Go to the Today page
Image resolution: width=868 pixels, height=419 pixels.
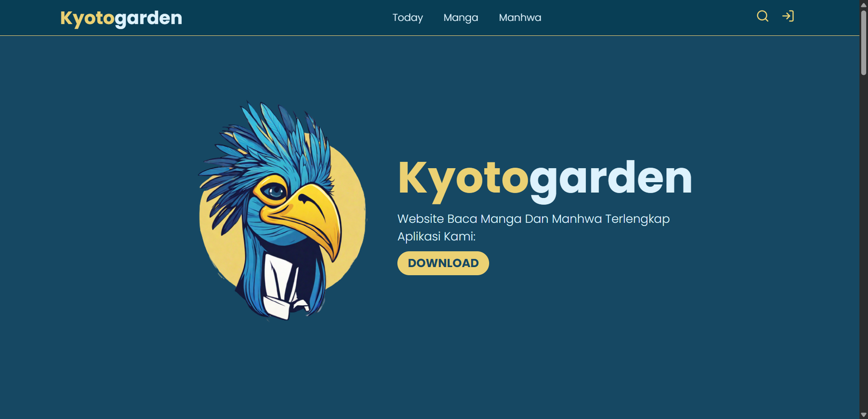(407, 18)
